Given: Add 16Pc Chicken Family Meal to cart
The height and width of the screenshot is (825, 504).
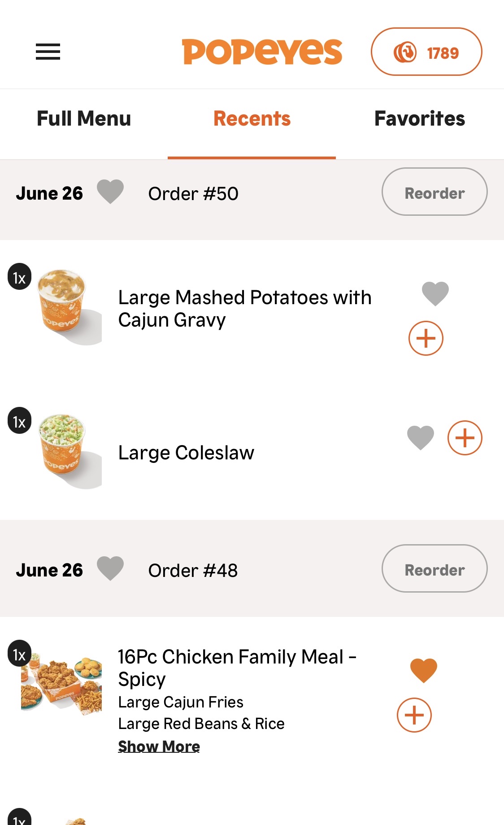Looking at the screenshot, I should (414, 715).
